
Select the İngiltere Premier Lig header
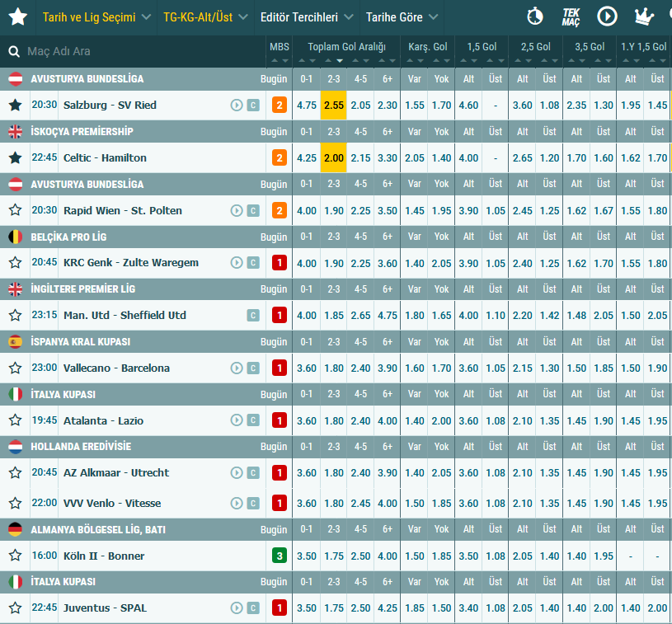click(82, 289)
